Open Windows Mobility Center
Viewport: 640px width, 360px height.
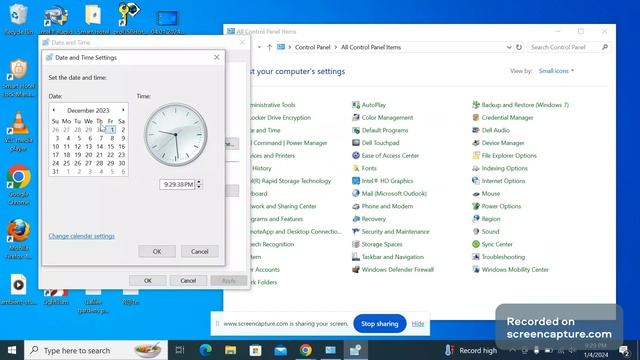tap(511, 269)
